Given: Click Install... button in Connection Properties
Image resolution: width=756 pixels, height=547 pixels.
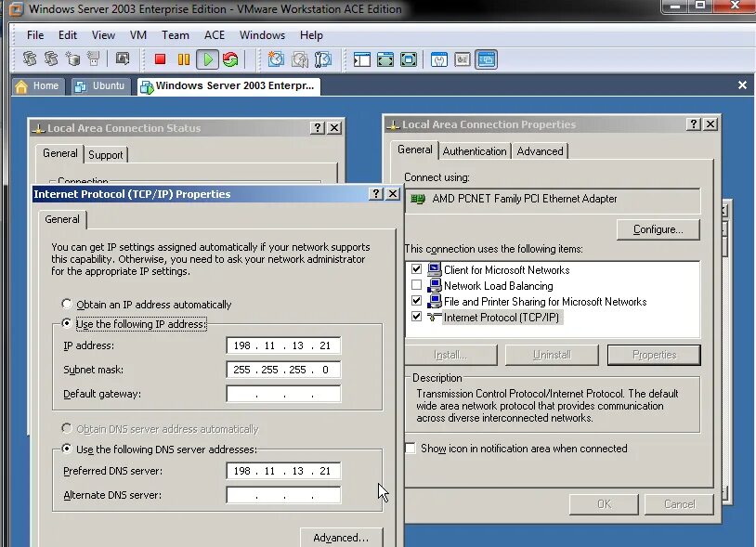Looking at the screenshot, I should (x=450, y=355).
